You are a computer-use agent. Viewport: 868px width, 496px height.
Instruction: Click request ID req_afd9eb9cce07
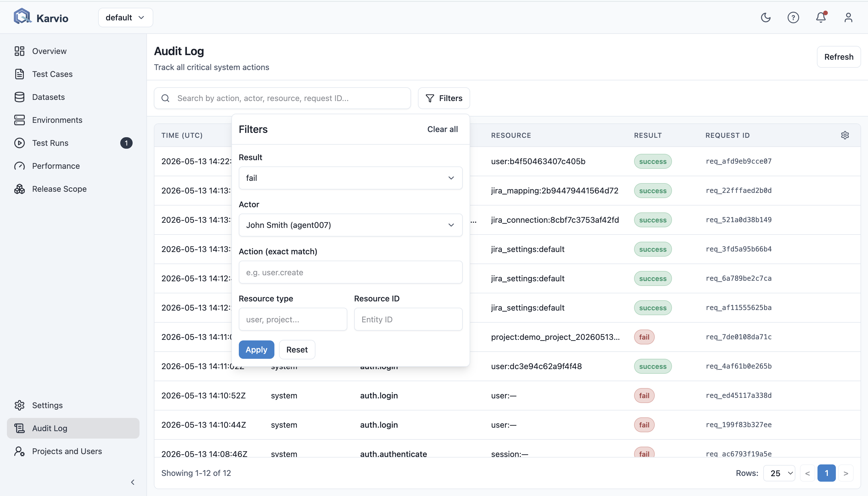pyautogui.click(x=739, y=161)
